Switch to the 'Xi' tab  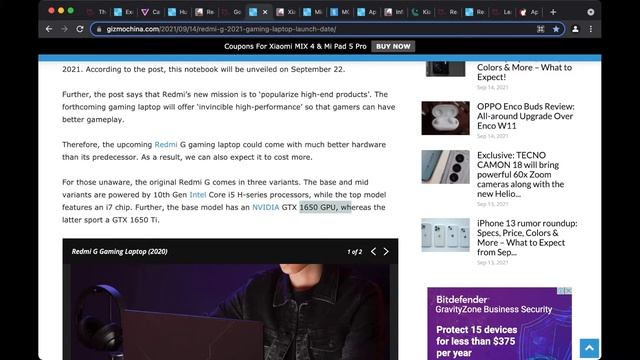[x=286, y=12]
